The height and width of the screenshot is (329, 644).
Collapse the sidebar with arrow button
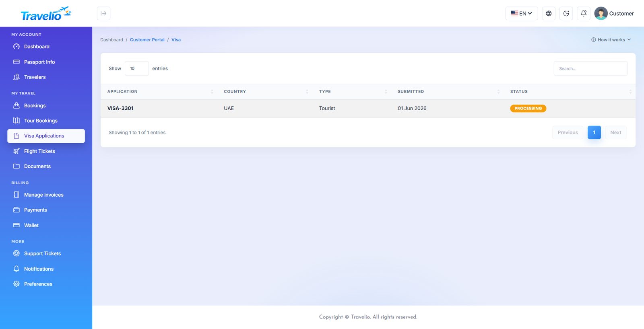click(103, 13)
